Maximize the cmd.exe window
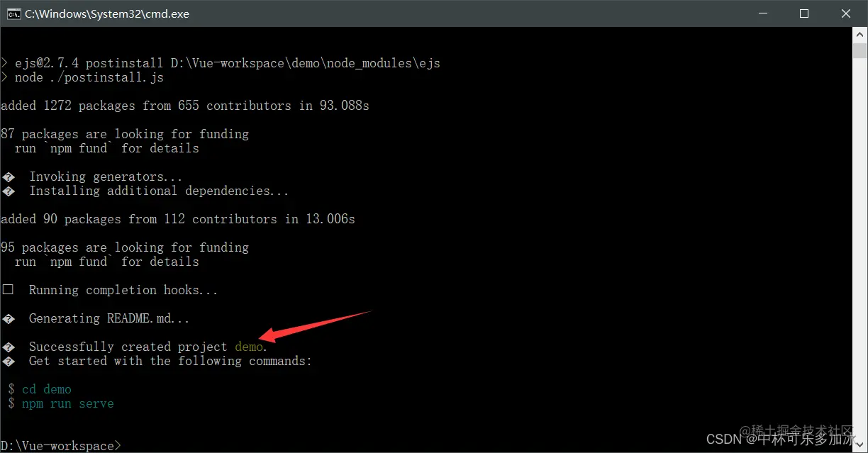 (803, 13)
